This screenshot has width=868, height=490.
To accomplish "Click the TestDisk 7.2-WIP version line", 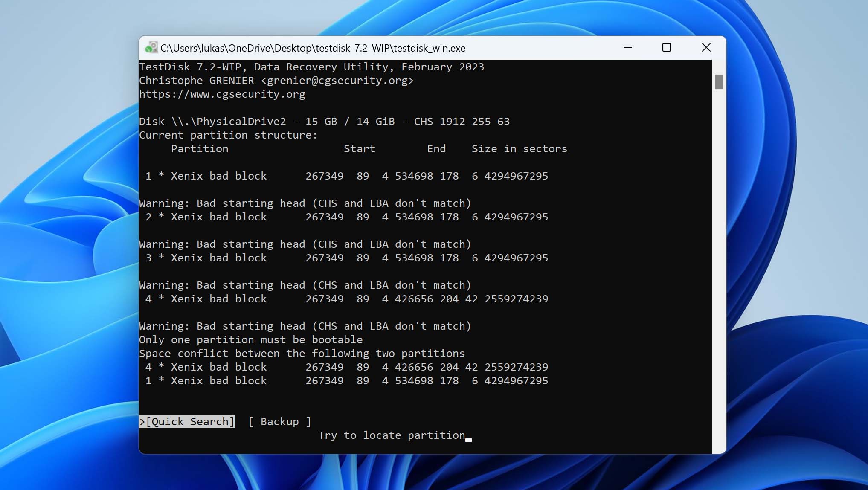I will tap(311, 67).
